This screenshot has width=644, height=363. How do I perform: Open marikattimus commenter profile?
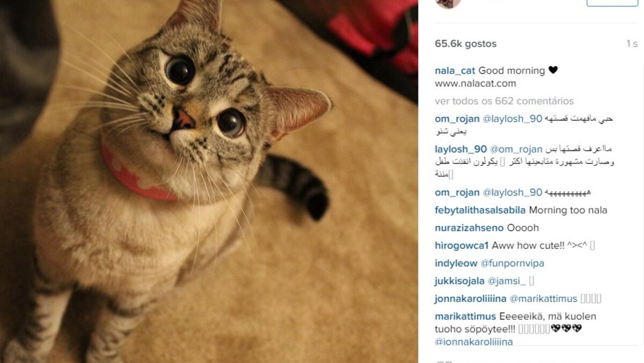click(x=466, y=317)
